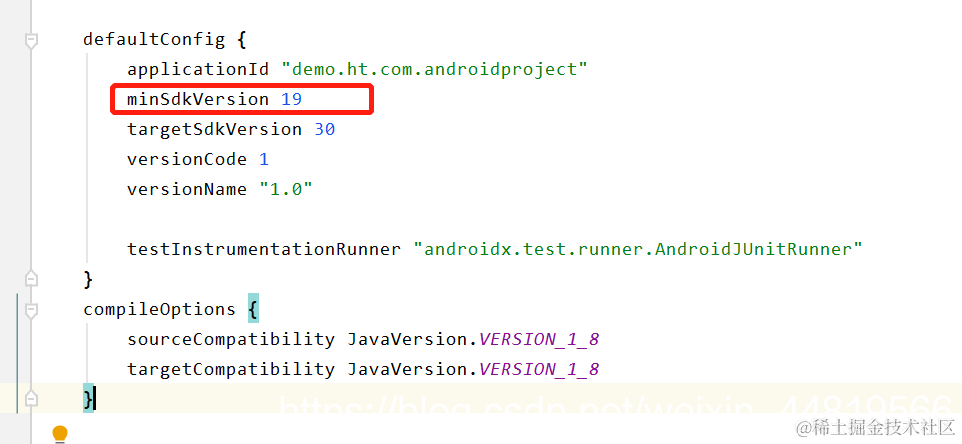This screenshot has height=444, width=962.
Task: Click JavaVersion on the targetCompatibility line
Action: click(x=409, y=369)
